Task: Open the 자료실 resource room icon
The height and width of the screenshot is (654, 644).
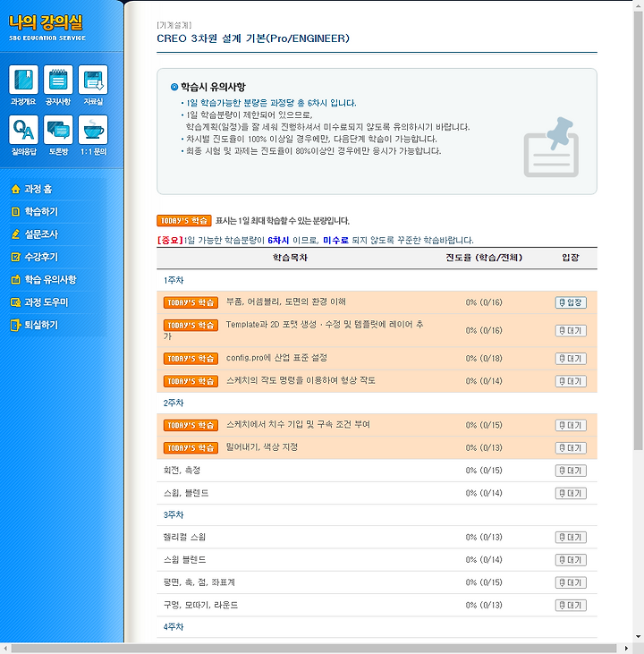Action: coord(93,85)
